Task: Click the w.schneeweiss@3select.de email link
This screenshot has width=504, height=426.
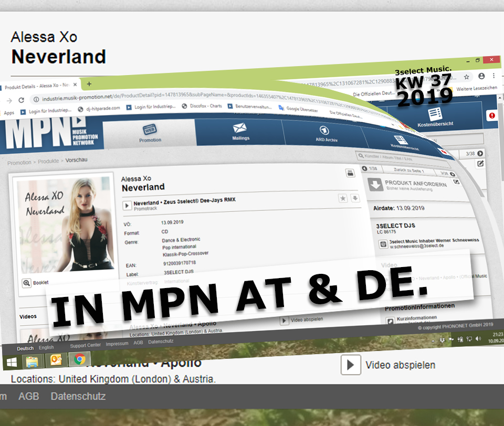Action: pyautogui.click(x=416, y=246)
